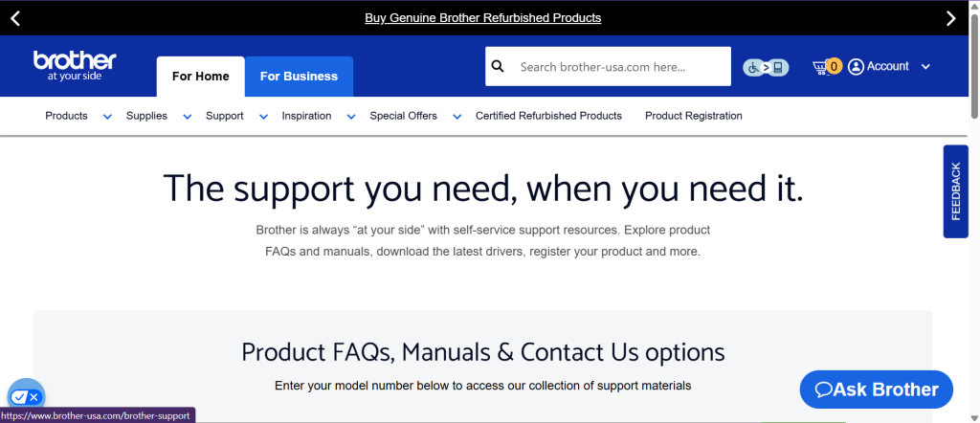980x423 pixels.
Task: Open the shopping cart icon
Action: 821,67
